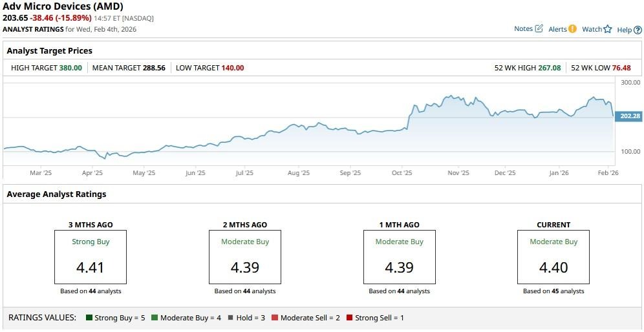Image resolution: width=644 pixels, height=332 pixels.
Task: Click the Alerts exclamation icon
Action: pyautogui.click(x=572, y=28)
